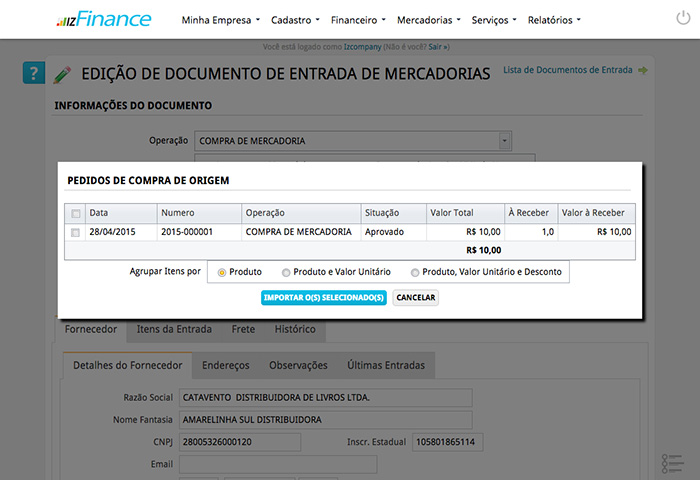This screenshot has height=480, width=700.
Task: Switch to the Itens da Entrada tab
Action: [x=174, y=329]
